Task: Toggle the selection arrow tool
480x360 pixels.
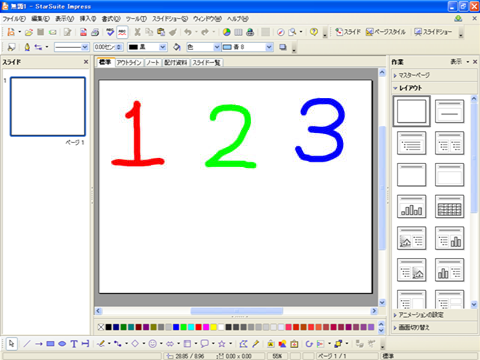Action: tap(12, 344)
